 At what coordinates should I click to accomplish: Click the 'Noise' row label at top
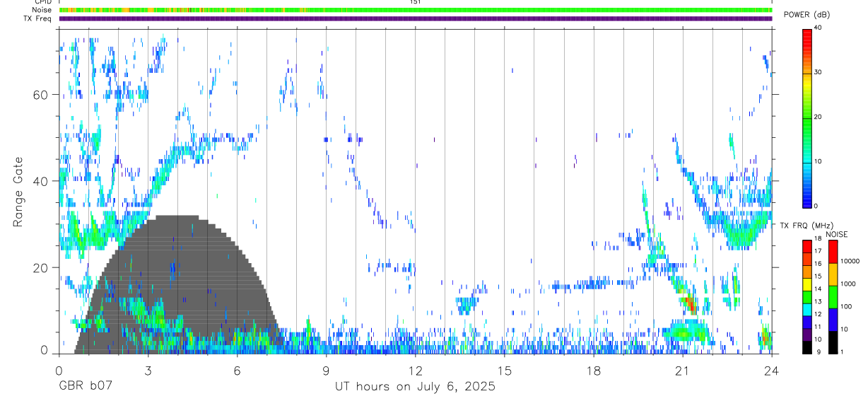[43, 10]
